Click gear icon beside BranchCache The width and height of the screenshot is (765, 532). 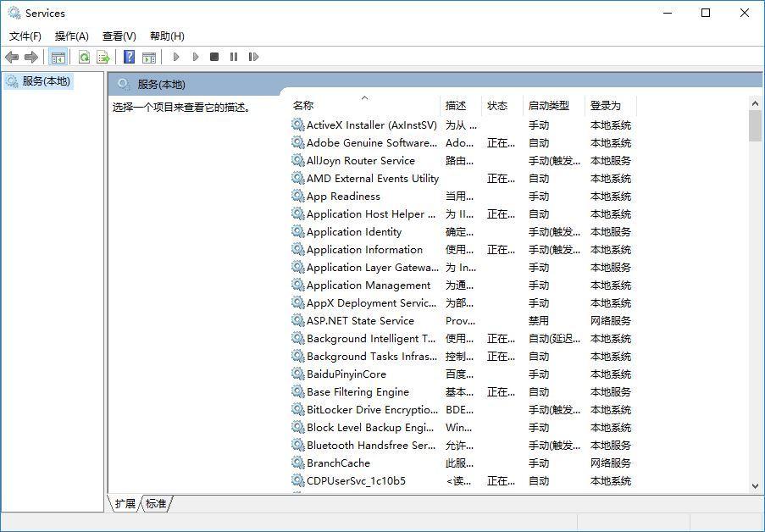pos(298,463)
